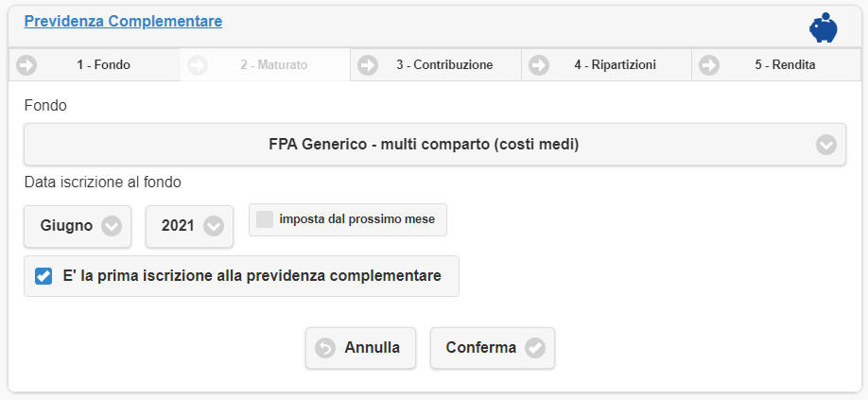868x400 pixels.
Task: Tick the imposta dal prossimo mese checkbox
Action: coord(265,219)
